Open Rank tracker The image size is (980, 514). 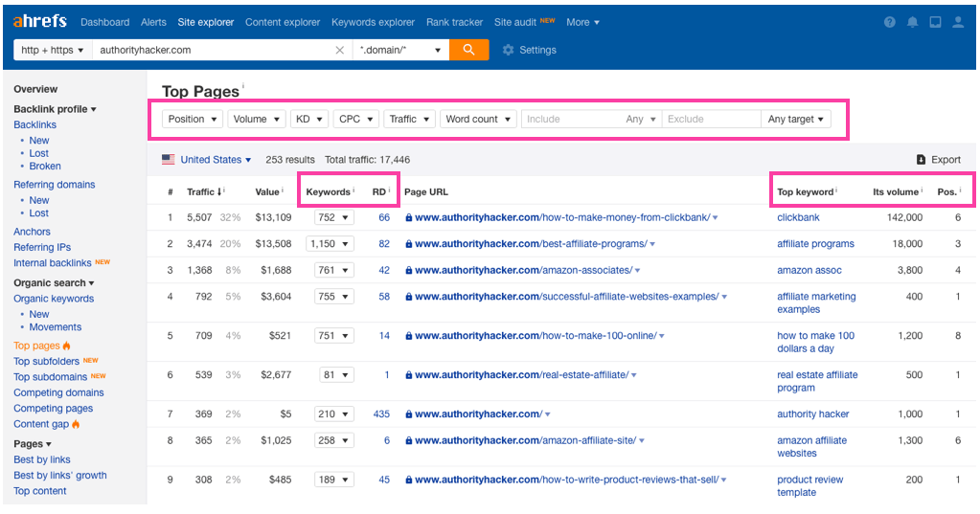(x=454, y=22)
